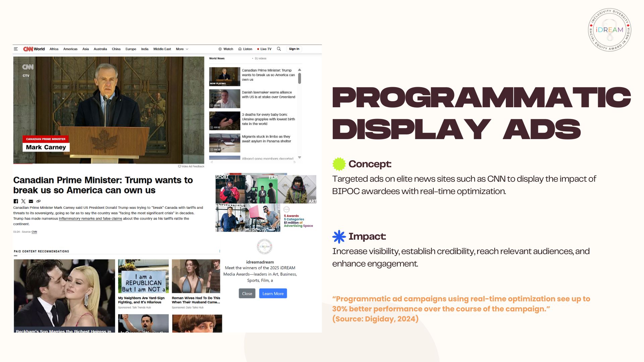Share article via X icon
The height and width of the screenshot is (362, 644).
(23, 201)
